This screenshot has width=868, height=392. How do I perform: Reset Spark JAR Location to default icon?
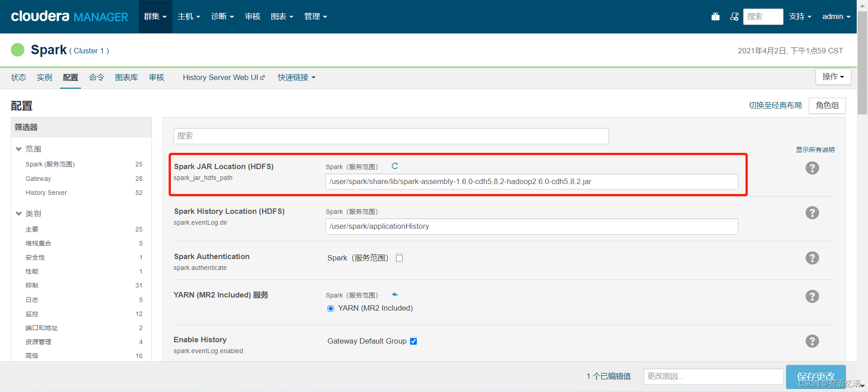[395, 166]
